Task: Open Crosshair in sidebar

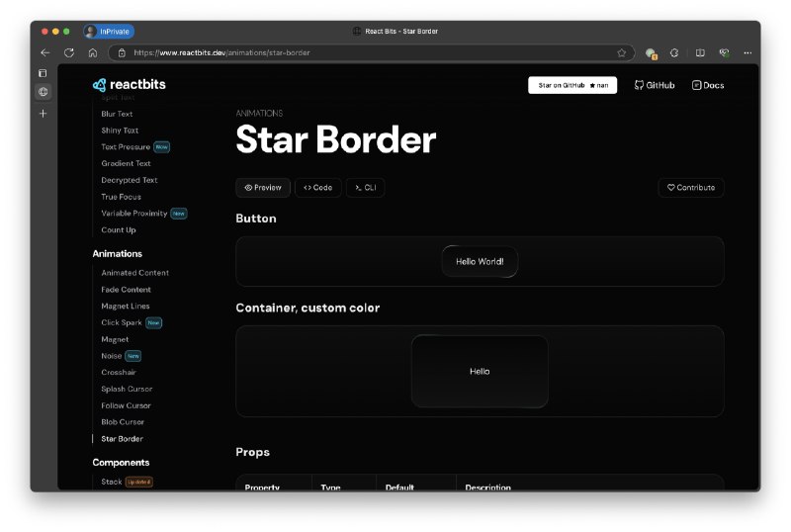Action: pos(119,373)
